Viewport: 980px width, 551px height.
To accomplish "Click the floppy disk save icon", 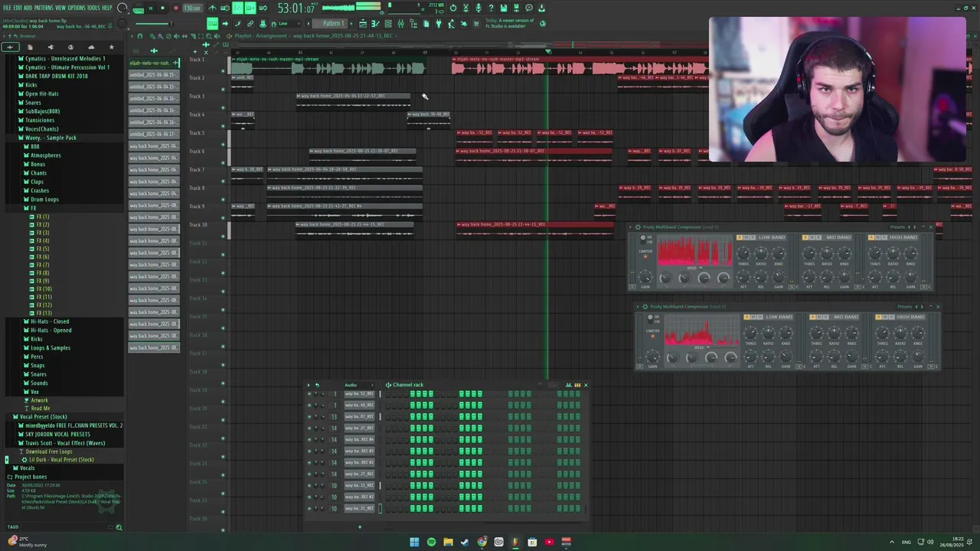I will [x=503, y=8].
